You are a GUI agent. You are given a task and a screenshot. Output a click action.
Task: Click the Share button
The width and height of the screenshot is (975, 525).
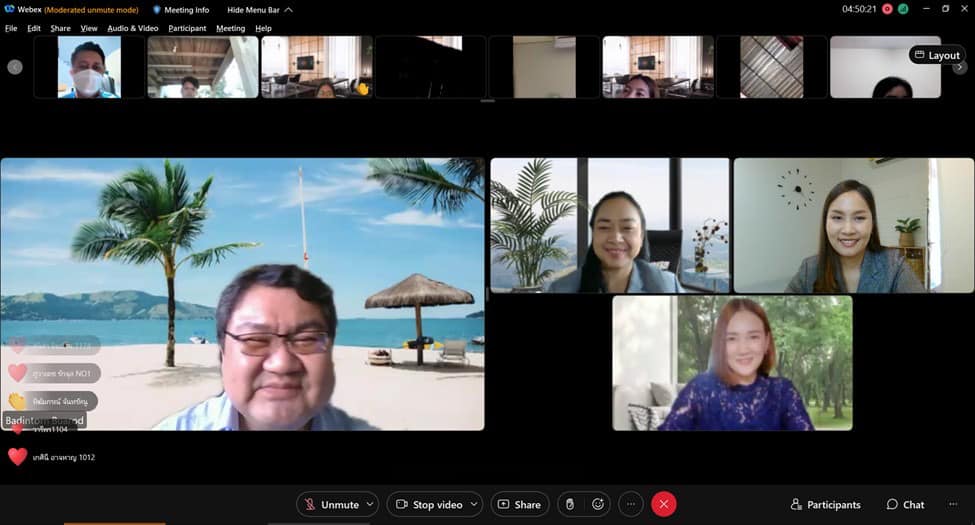pyautogui.click(x=519, y=505)
